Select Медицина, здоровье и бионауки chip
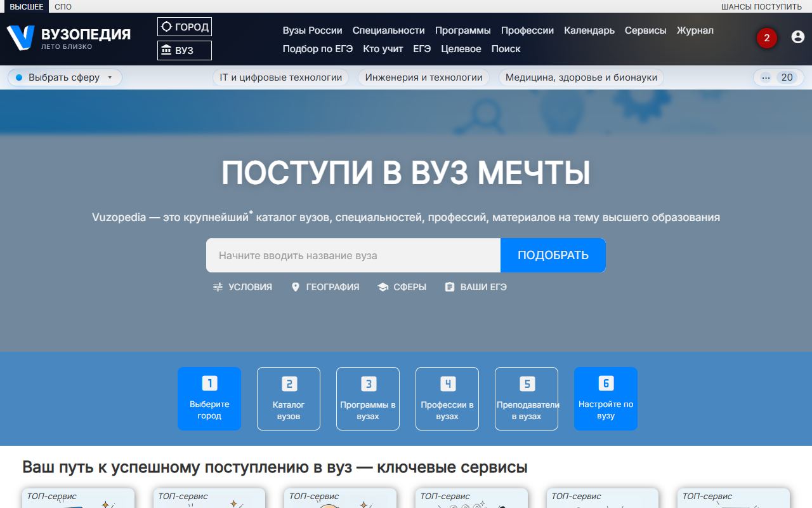Screen dimensions: 812x508 [582, 77]
